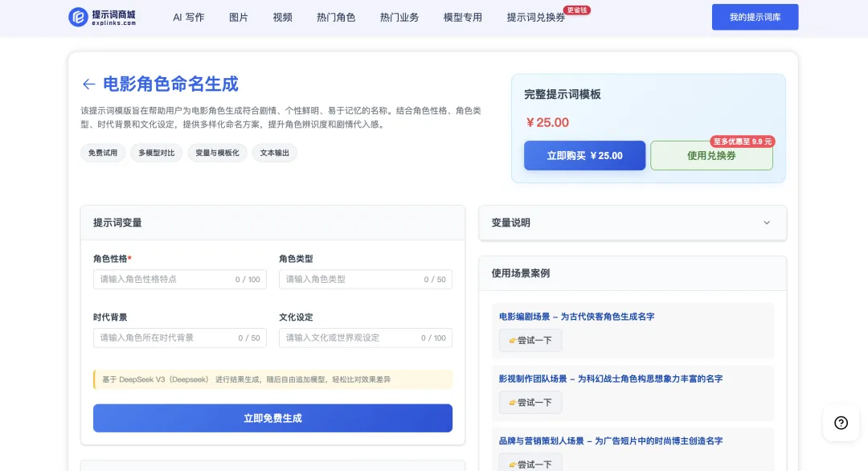868x471 pixels.
Task: Click the 电影角色命名生成 title
Action: [x=170, y=84]
